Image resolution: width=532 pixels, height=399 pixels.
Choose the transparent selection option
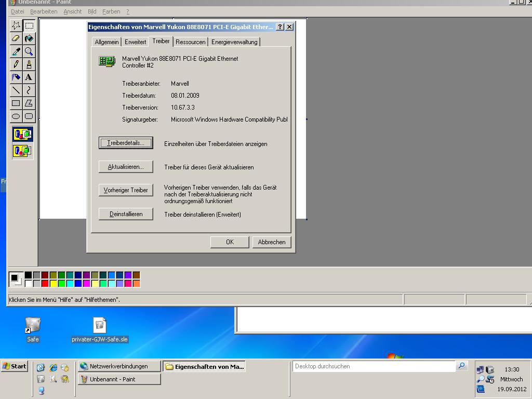click(x=23, y=151)
